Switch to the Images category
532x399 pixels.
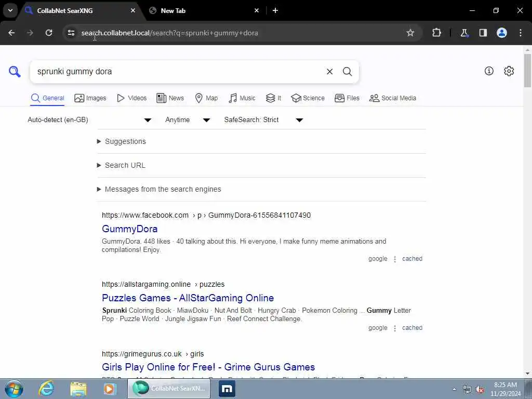coord(90,98)
